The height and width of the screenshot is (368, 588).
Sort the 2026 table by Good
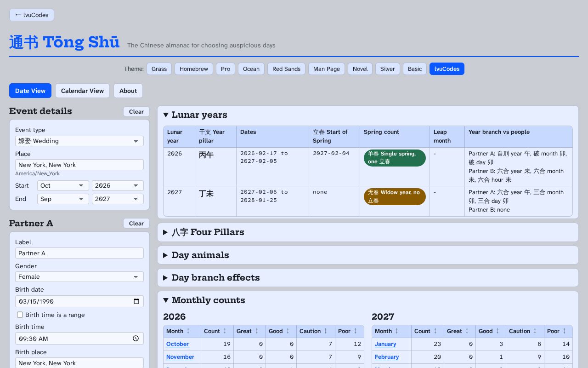pyautogui.click(x=281, y=331)
